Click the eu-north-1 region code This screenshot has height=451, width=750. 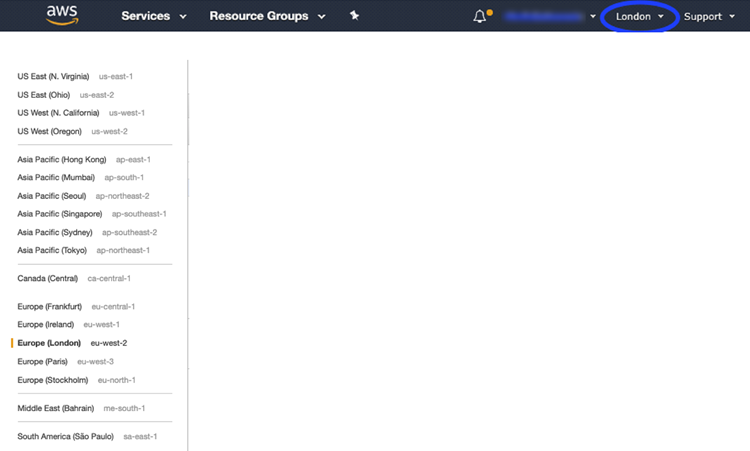click(x=117, y=380)
